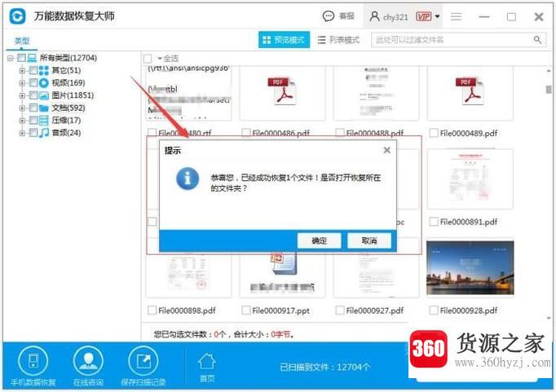Click the 其它 category grid icon
The image size is (556, 392).
coord(43,70)
